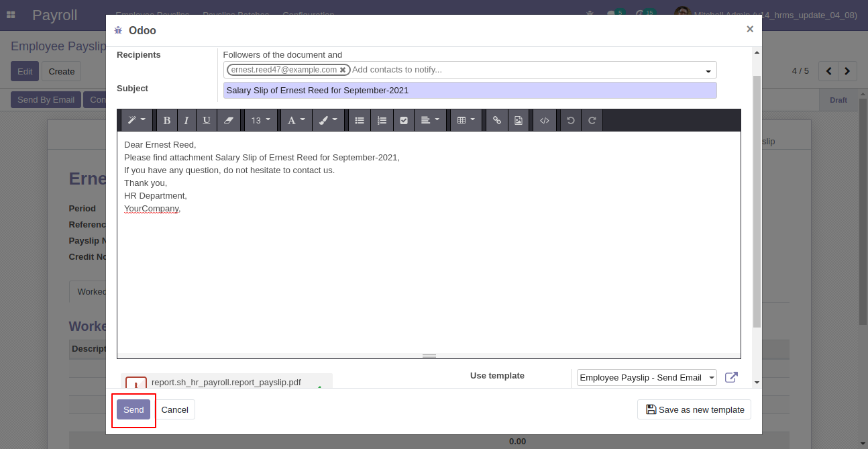
Task: Toggle underline formatting
Action: click(x=207, y=120)
